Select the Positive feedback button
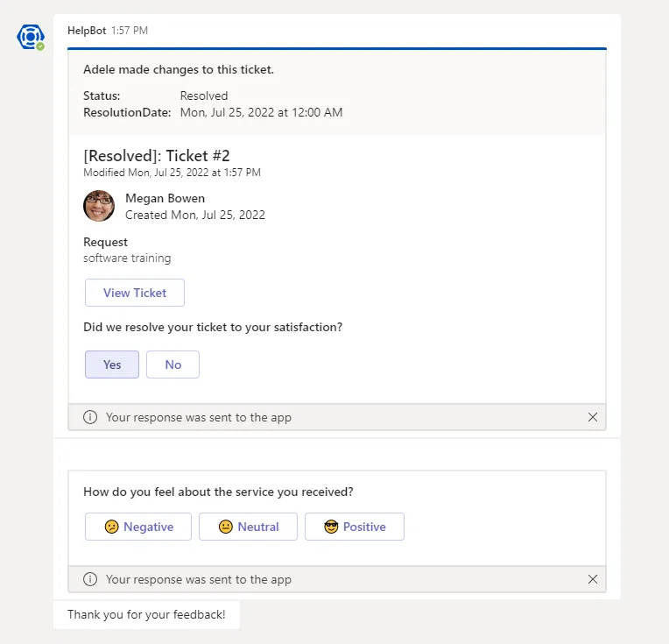The height and width of the screenshot is (644, 669). [355, 527]
